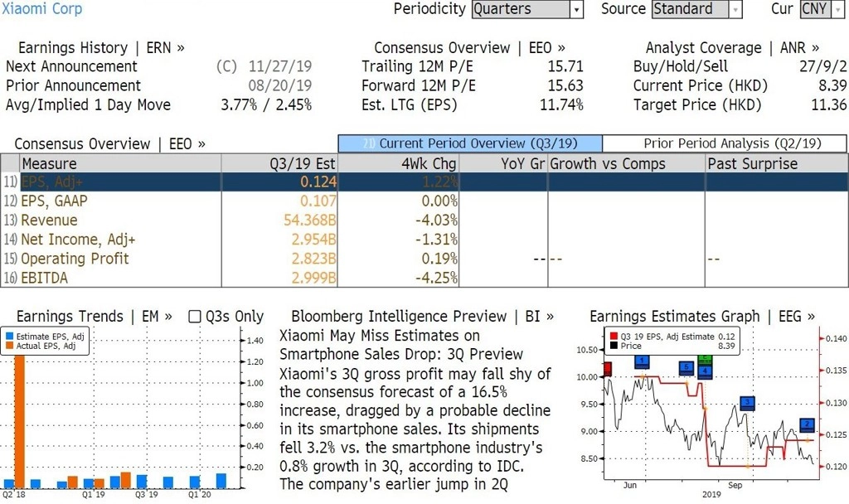Open the Analyst Coverage ANR link
Viewport: 849px width, 504px height.
click(732, 48)
